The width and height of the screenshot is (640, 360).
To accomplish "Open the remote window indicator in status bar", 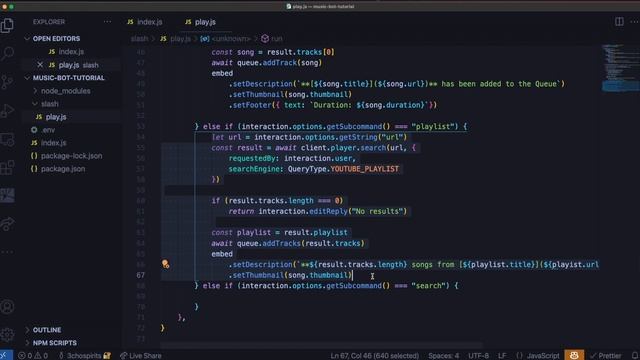I will (x=6, y=356).
